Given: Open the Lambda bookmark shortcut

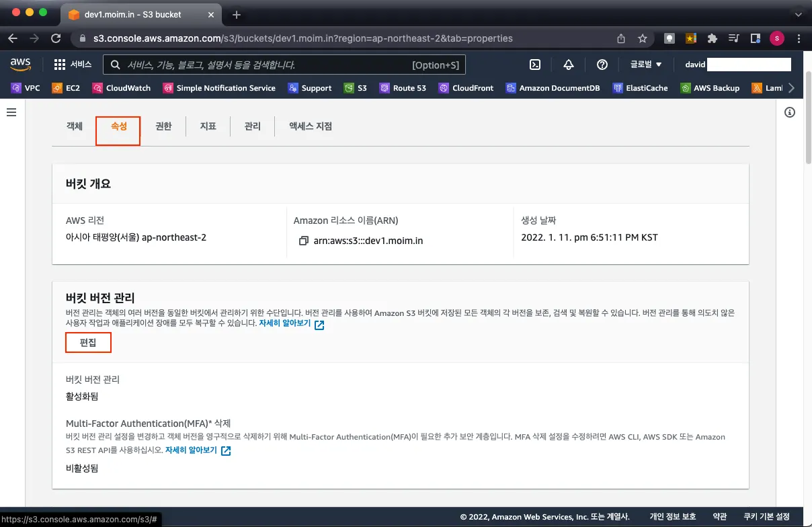Looking at the screenshot, I should click(767, 88).
